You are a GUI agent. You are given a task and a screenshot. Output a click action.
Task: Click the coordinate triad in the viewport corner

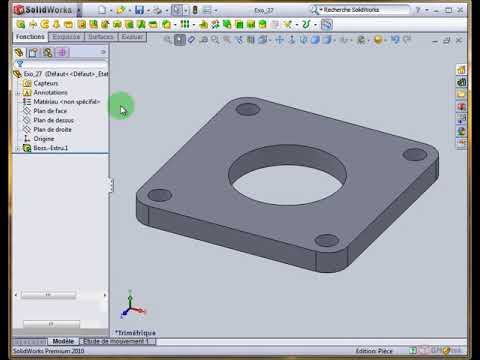(x=132, y=304)
